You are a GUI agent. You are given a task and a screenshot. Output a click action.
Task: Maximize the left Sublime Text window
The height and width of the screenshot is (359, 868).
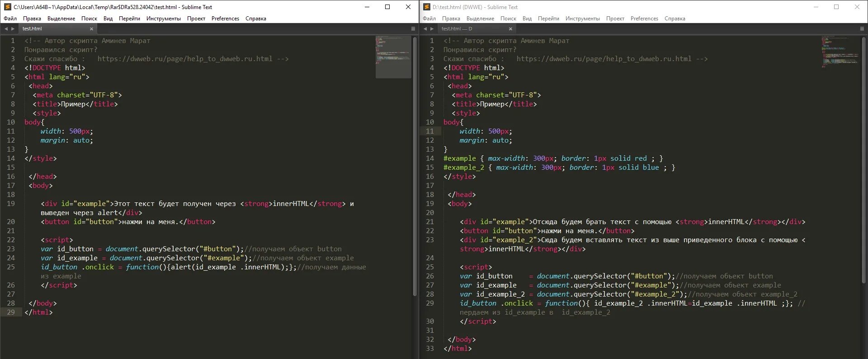pyautogui.click(x=387, y=7)
